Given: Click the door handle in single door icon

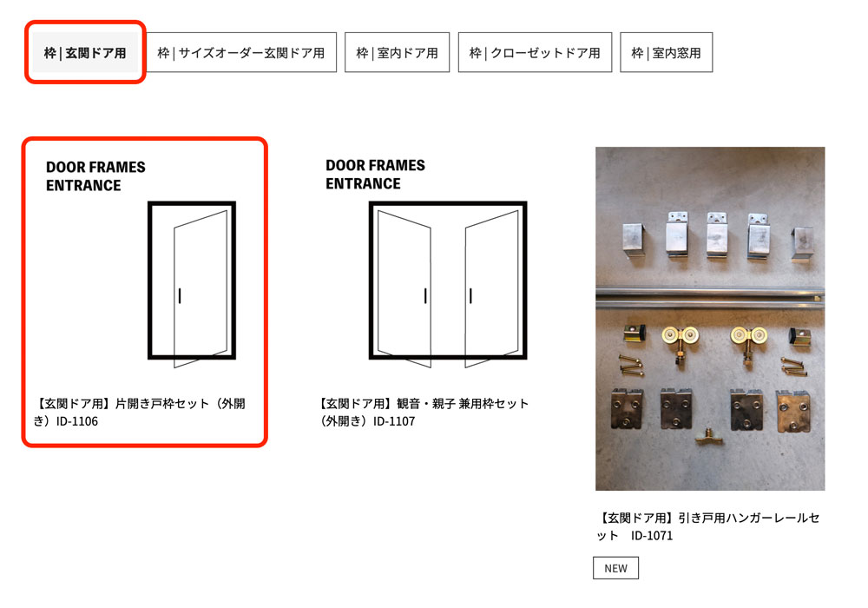Looking at the screenshot, I should click(180, 295).
